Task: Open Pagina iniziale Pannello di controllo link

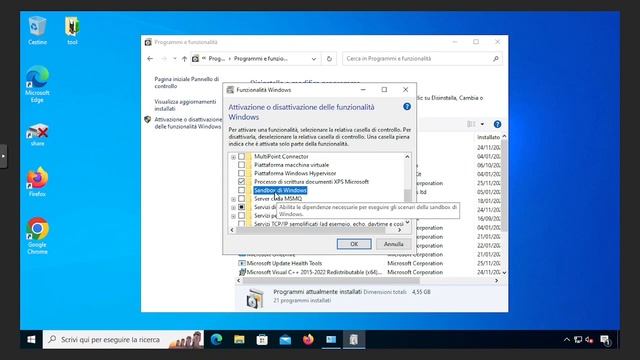Action: click(187, 82)
